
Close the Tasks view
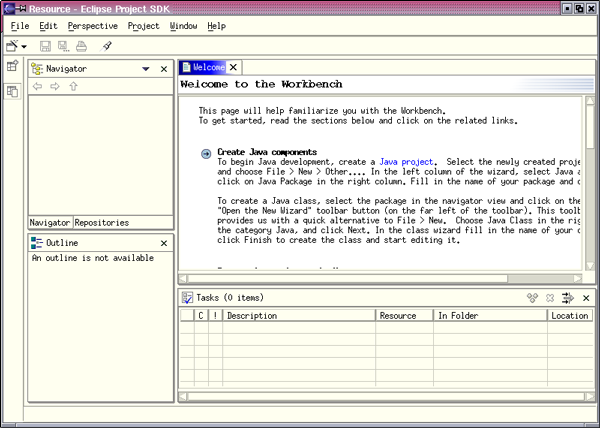click(584, 298)
